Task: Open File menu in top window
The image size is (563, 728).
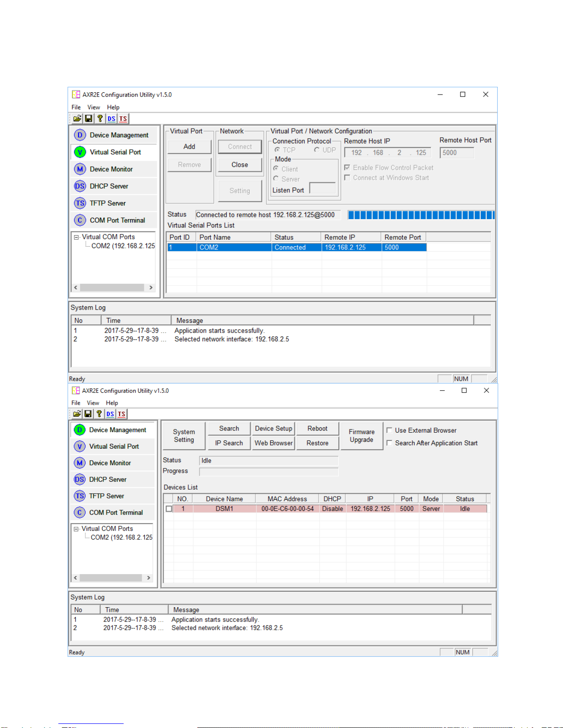Action: [76, 107]
